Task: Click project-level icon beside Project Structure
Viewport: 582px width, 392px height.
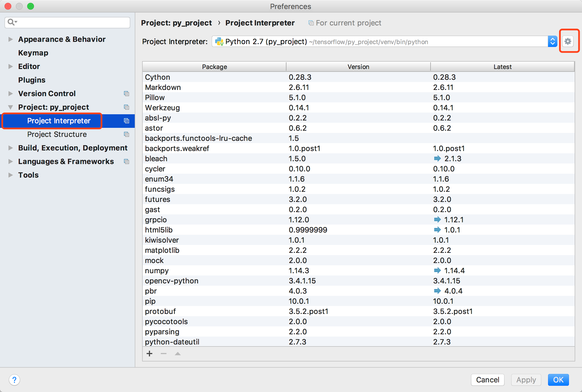Action: [127, 134]
